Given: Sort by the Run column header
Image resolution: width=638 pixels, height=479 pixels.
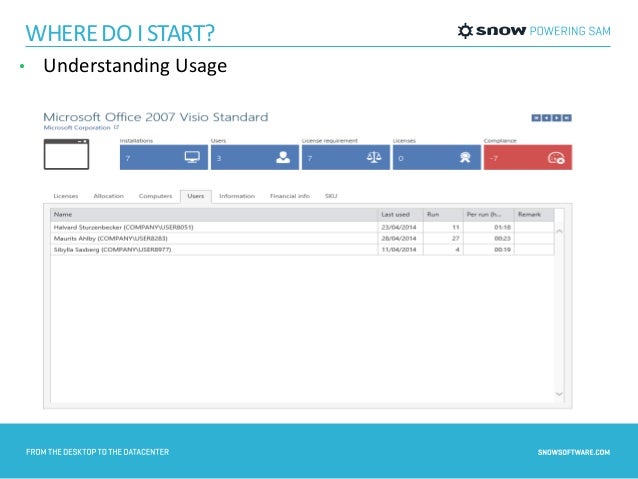Looking at the screenshot, I should click(x=443, y=214).
